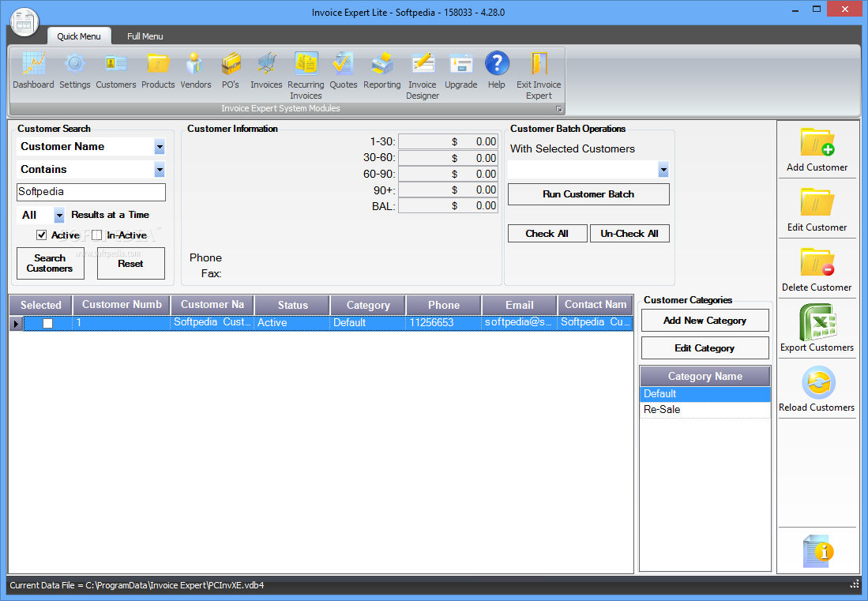Viewport: 868px width, 601px height.
Task: Check the Selected box for customer 1
Action: [x=48, y=323]
